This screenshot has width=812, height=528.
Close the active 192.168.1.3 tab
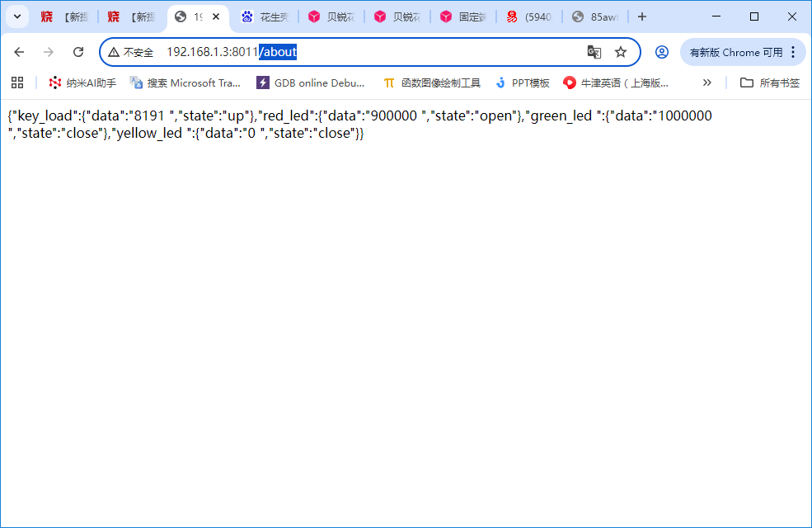pos(216,16)
